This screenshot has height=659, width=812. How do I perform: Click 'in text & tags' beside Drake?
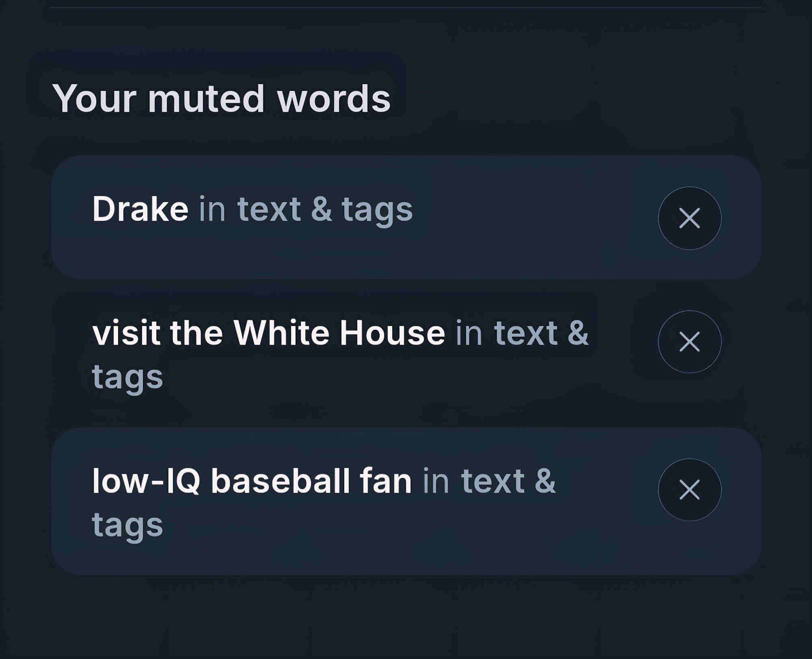[305, 209]
